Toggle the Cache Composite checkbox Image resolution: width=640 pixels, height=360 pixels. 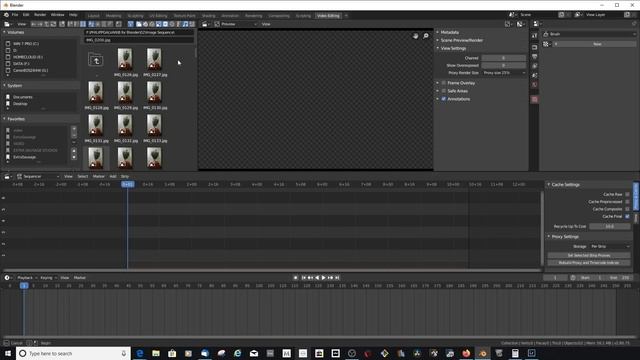[x=627, y=209]
